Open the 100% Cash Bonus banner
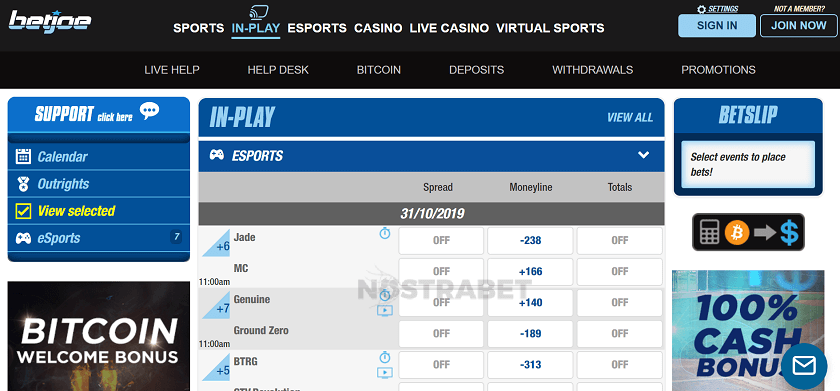Screen dimensions: 840x391 click(x=748, y=330)
